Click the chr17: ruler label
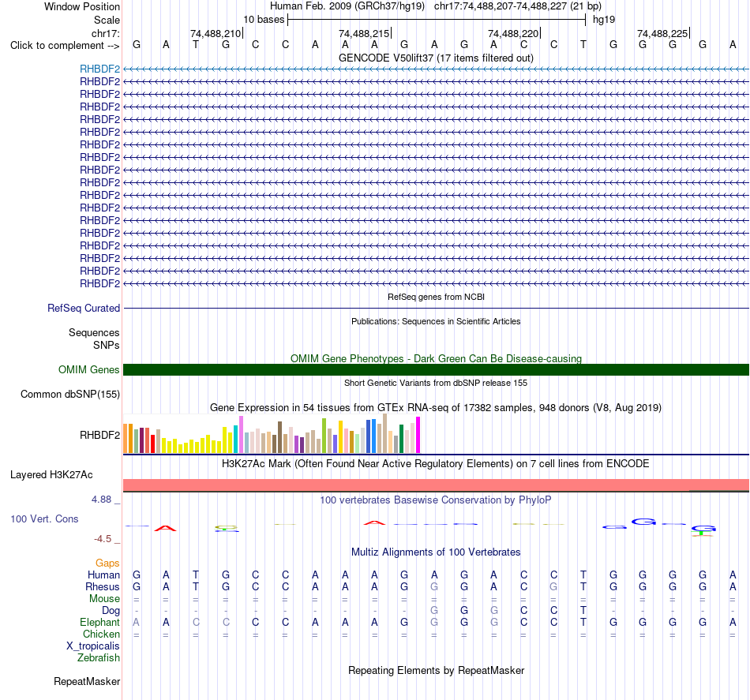The image size is (750, 700). [x=105, y=33]
